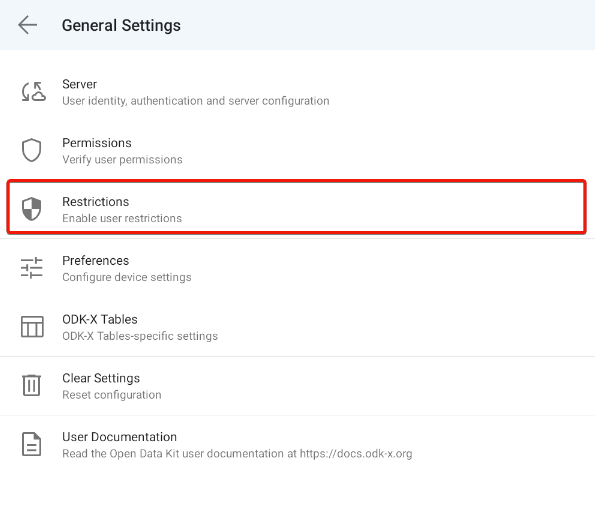Click the docs.odk-x.org documentation description

237,454
